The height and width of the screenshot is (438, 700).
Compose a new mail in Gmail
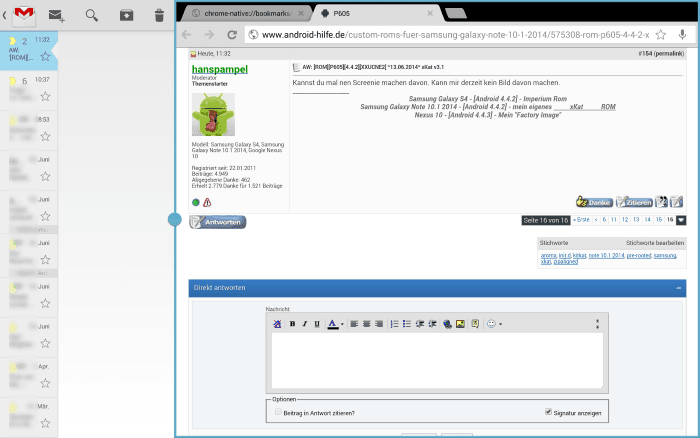point(57,16)
